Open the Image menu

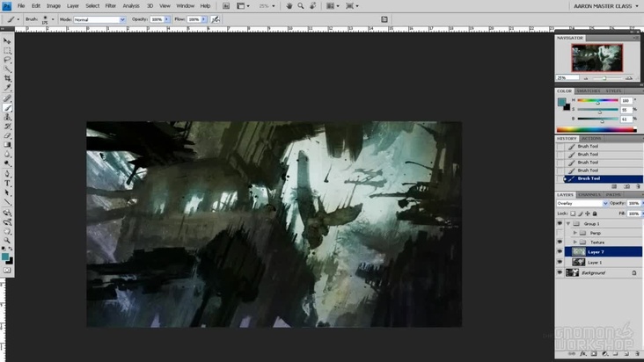pyautogui.click(x=53, y=6)
